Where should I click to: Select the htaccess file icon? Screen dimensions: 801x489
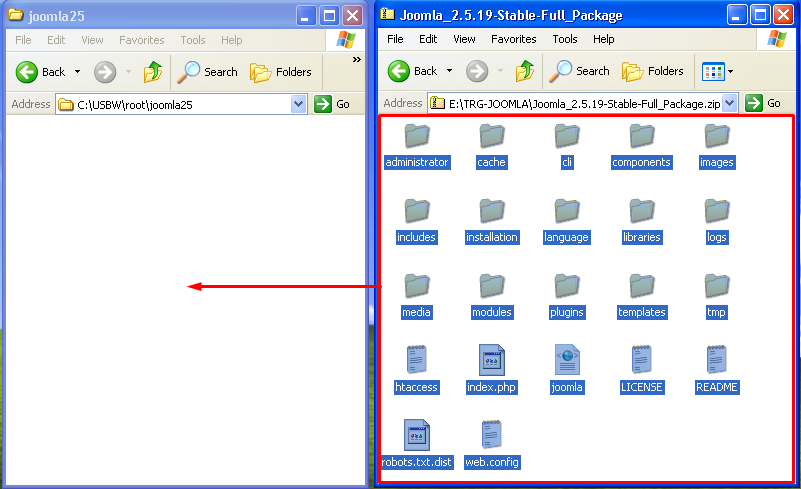coord(417,360)
